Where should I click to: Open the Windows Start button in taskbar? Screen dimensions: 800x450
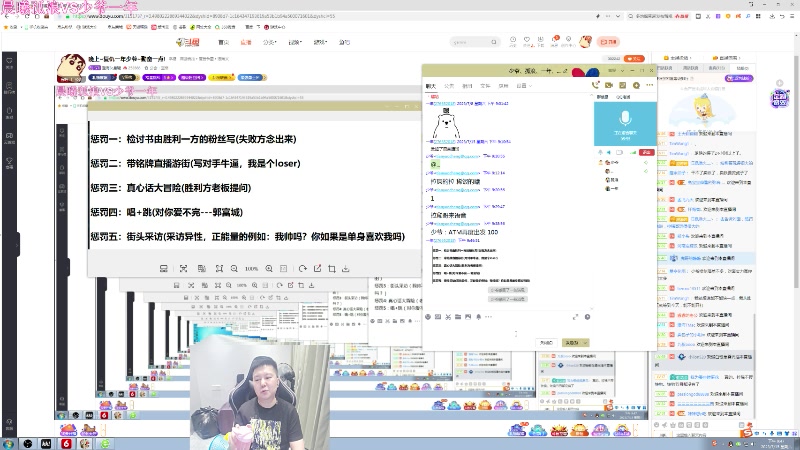pos(8,444)
